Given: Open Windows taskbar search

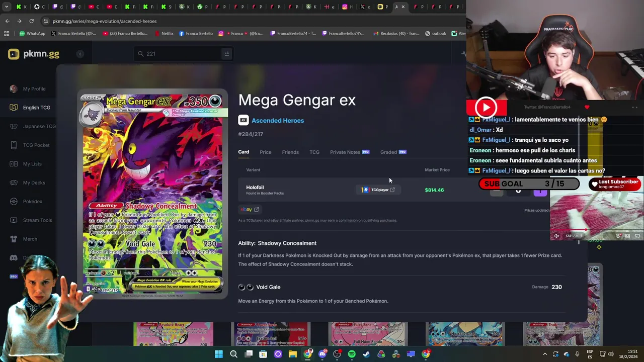Looking at the screenshot, I should [x=233, y=354].
